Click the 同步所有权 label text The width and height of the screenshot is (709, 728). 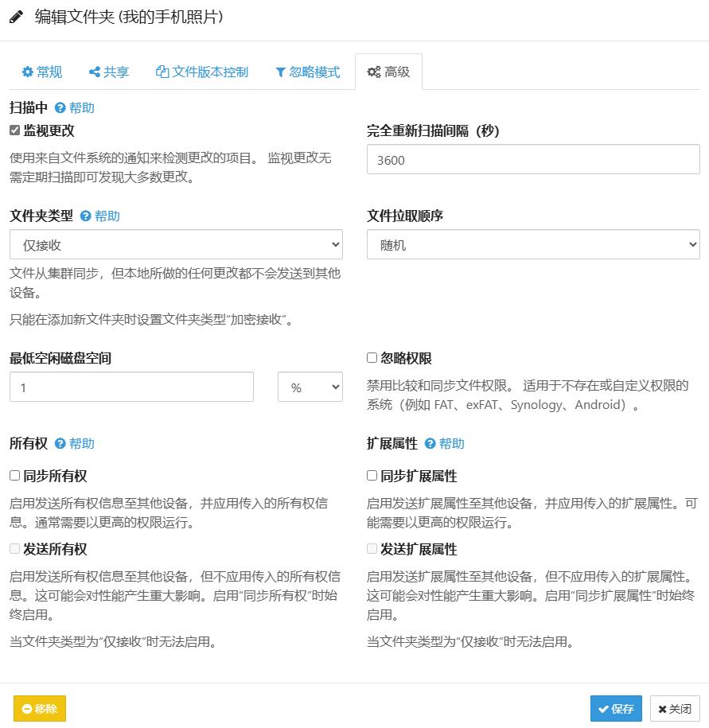pos(55,476)
